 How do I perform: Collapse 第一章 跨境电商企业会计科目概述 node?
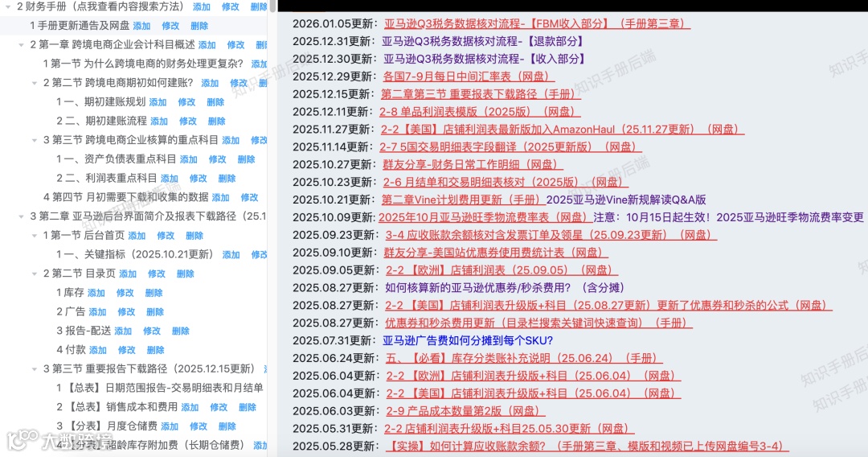21,45
